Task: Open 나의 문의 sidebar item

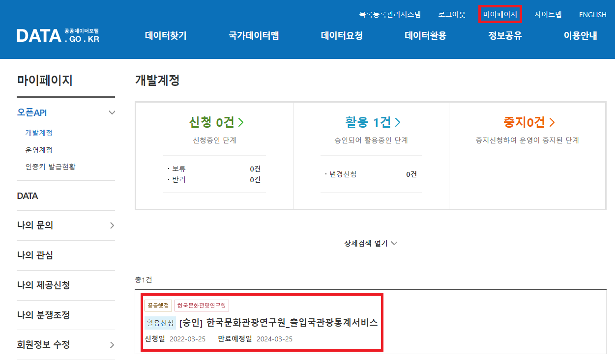Action: pyautogui.click(x=35, y=225)
